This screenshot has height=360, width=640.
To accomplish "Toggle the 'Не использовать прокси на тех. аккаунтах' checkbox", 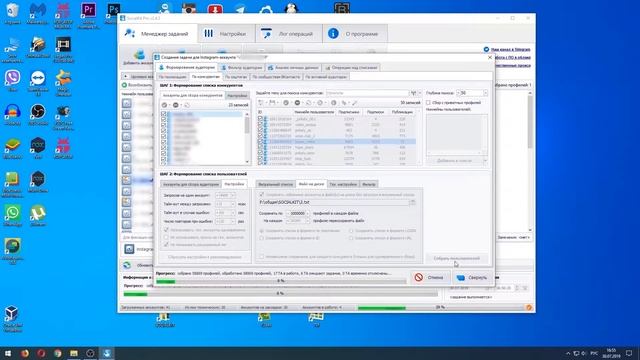I will click(x=166, y=237).
